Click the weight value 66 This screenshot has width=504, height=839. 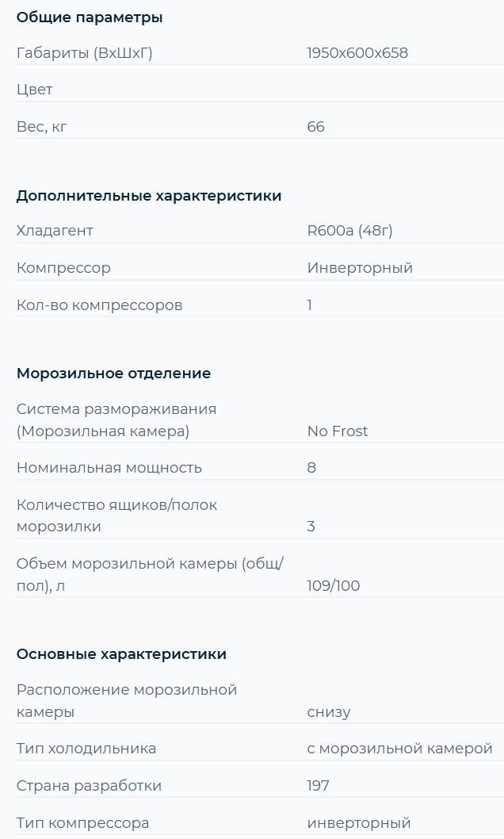(316, 127)
